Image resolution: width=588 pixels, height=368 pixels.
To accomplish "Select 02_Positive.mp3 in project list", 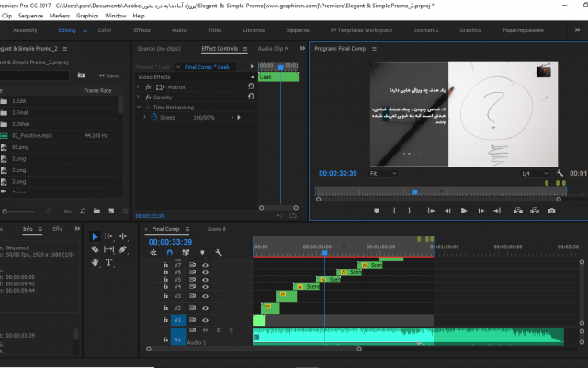I will [32, 135].
